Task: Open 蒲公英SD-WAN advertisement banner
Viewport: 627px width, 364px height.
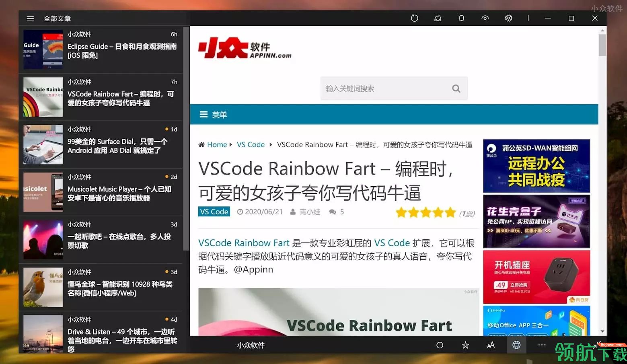Action: 537,166
